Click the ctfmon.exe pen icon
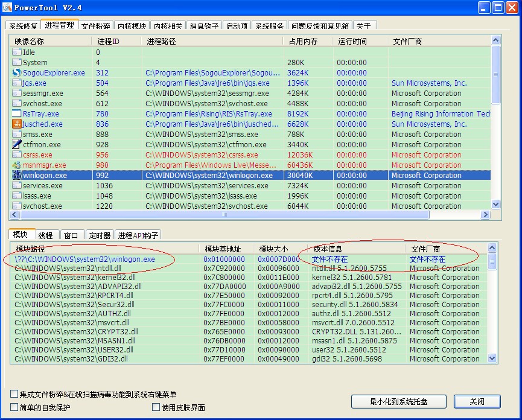 [17, 144]
